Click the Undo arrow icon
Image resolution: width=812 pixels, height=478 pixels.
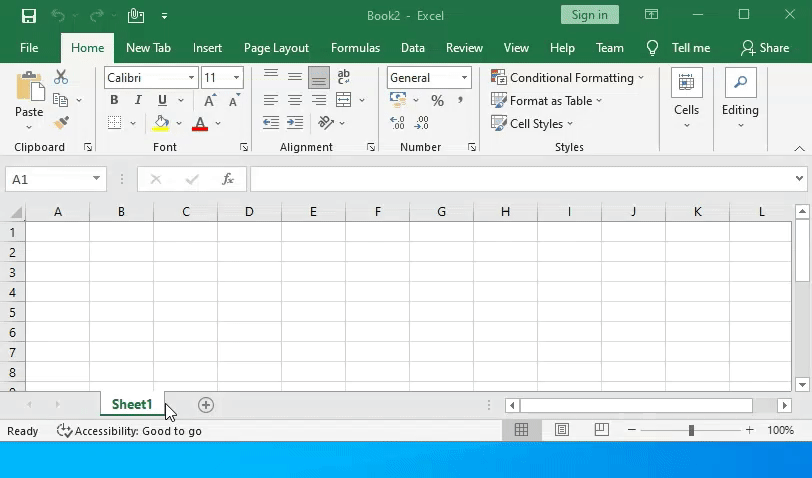pyautogui.click(x=57, y=16)
